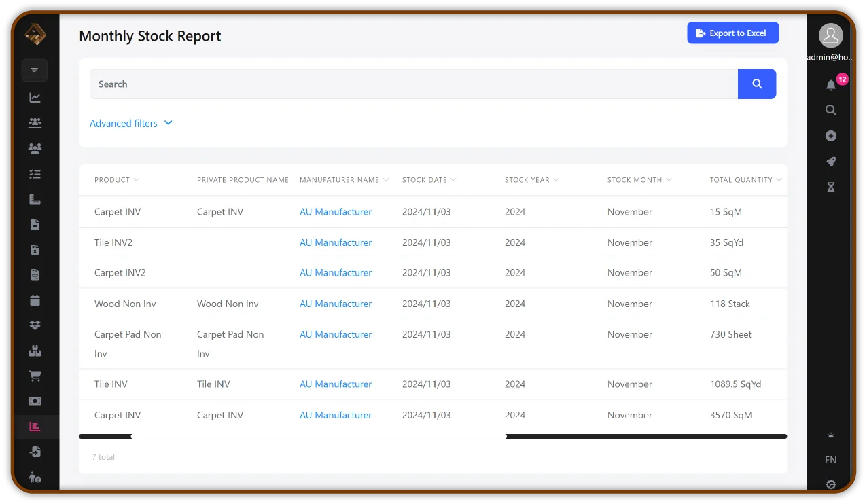Open the task checklist icon
The image size is (867, 504).
(35, 174)
